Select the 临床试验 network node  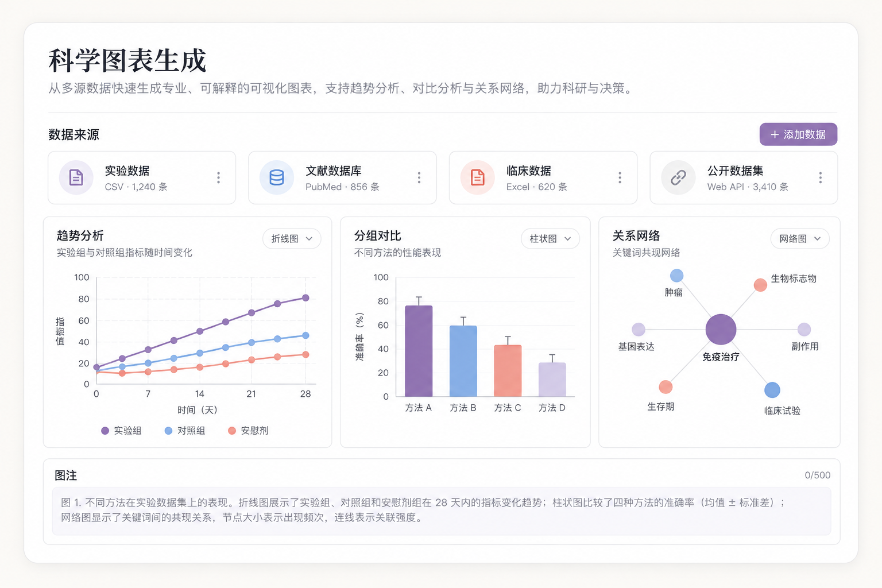coord(772,390)
